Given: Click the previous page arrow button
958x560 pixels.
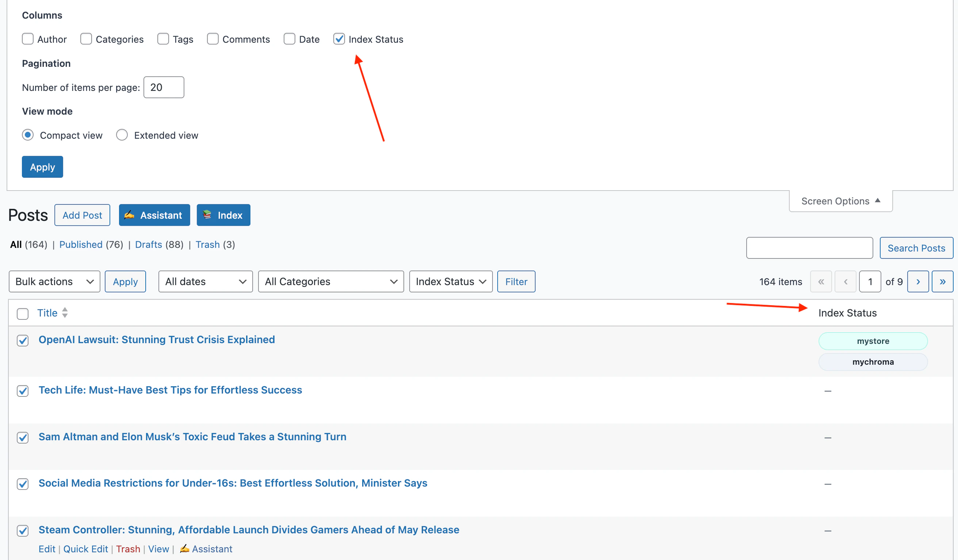Looking at the screenshot, I should (x=846, y=281).
